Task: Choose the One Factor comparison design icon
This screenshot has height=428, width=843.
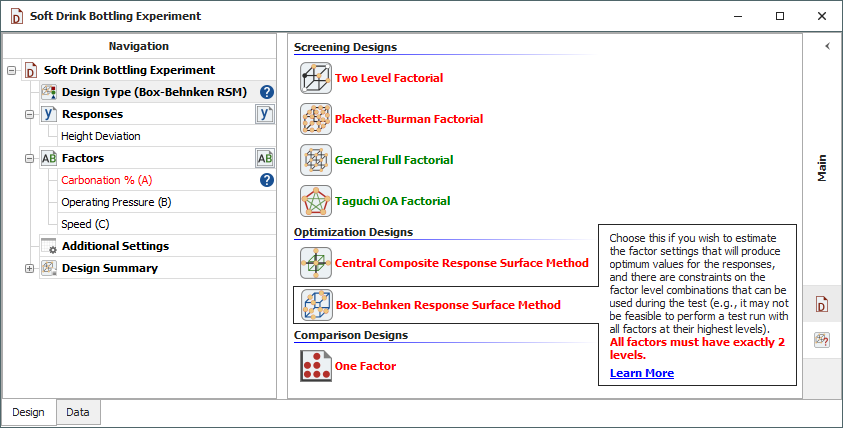Action: (x=316, y=366)
